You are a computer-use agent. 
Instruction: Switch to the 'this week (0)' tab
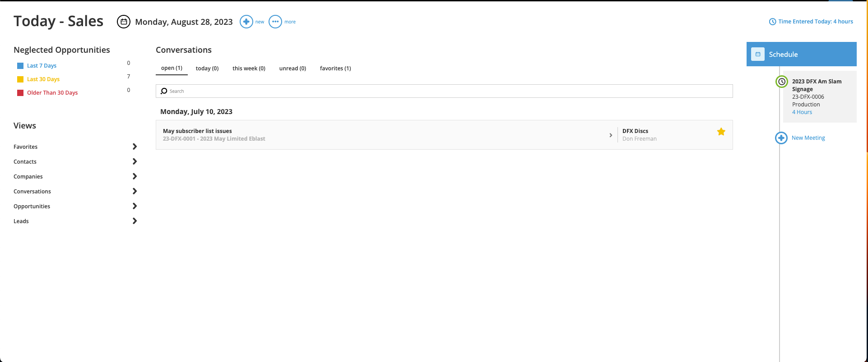point(249,69)
